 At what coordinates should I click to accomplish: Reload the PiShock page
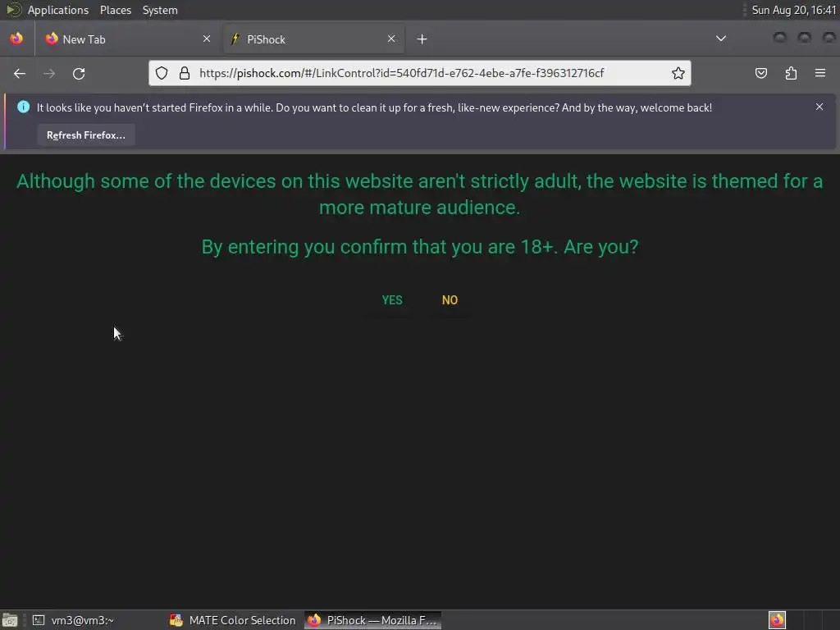[79, 73]
